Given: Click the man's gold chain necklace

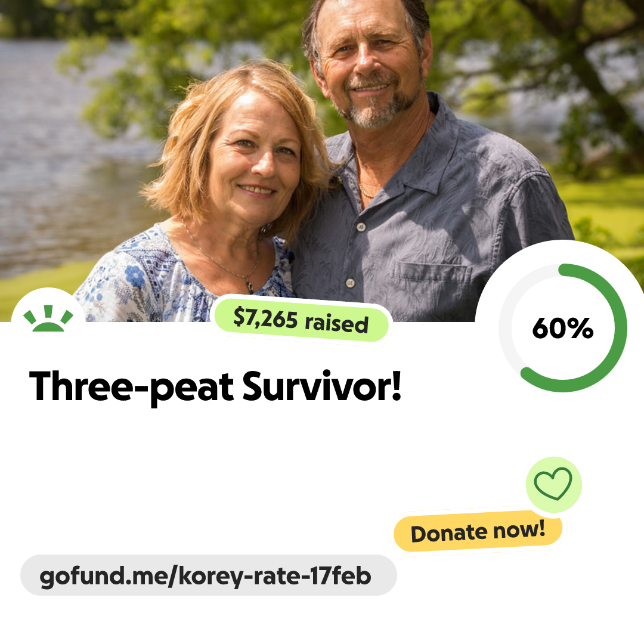Looking at the screenshot, I should [x=367, y=192].
